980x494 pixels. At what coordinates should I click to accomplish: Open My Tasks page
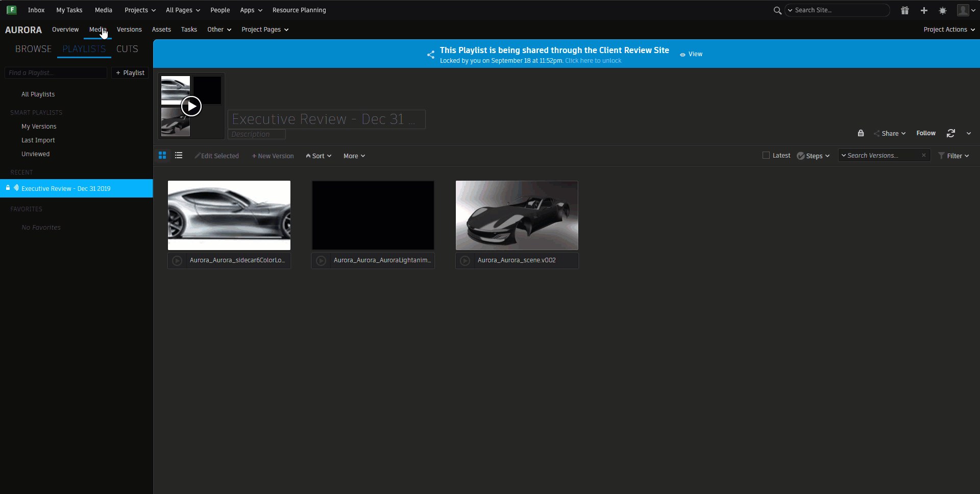[69, 10]
